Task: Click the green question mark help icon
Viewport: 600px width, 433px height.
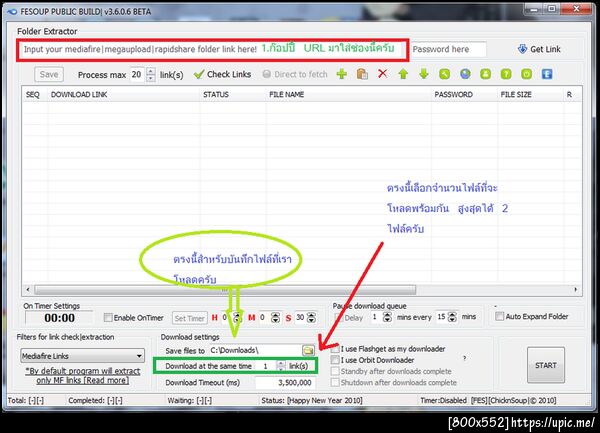Action: (x=506, y=74)
